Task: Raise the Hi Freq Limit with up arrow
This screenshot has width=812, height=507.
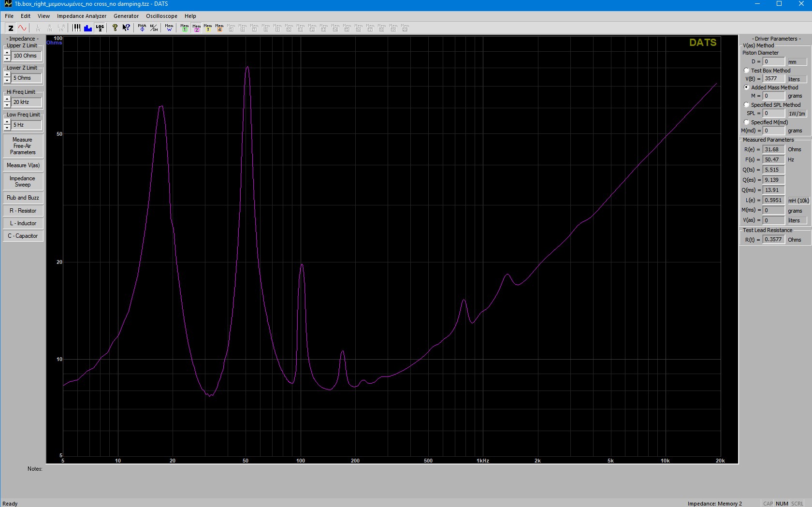Action: tap(7, 99)
